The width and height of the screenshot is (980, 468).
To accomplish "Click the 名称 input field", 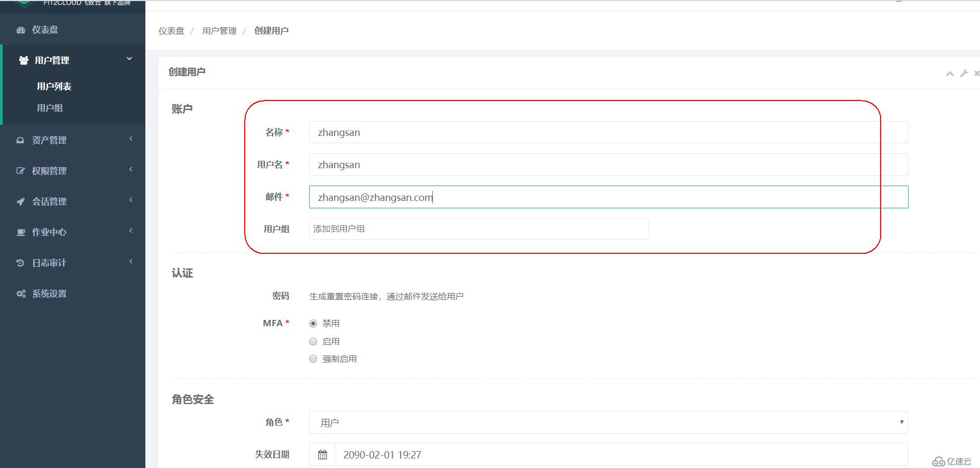I will click(x=608, y=132).
